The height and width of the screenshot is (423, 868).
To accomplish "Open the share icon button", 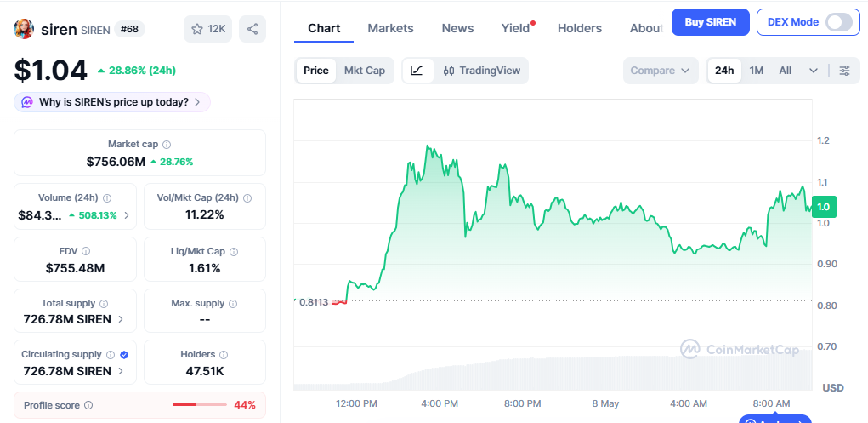I will tap(252, 29).
